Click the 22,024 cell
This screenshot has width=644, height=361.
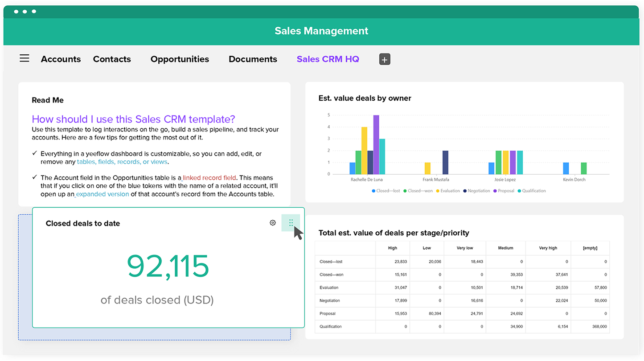coord(548,300)
